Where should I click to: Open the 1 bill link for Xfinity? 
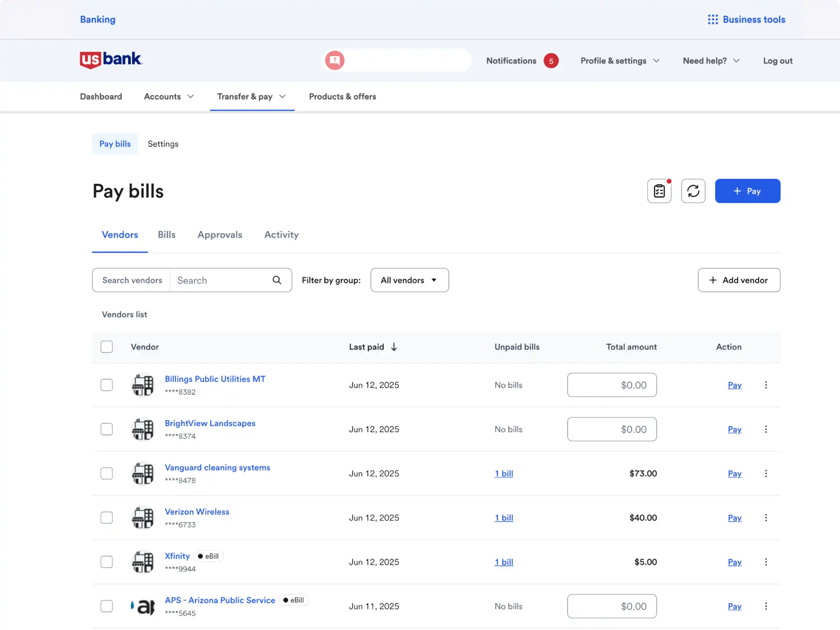[504, 562]
